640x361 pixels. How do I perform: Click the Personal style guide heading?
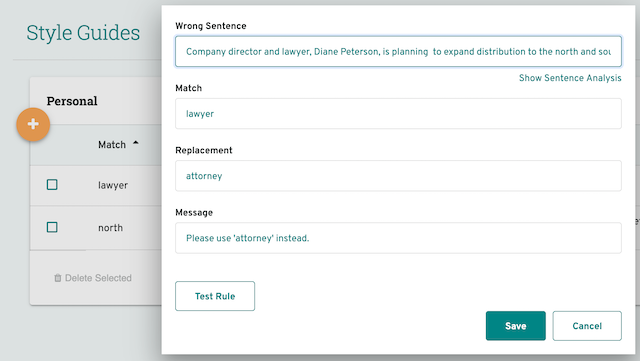[72, 101]
